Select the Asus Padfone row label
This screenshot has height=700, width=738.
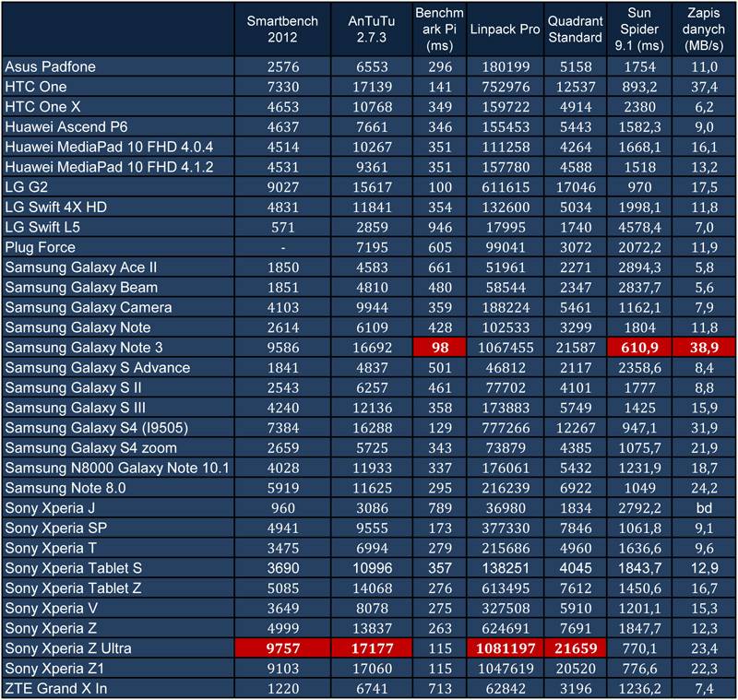point(51,66)
